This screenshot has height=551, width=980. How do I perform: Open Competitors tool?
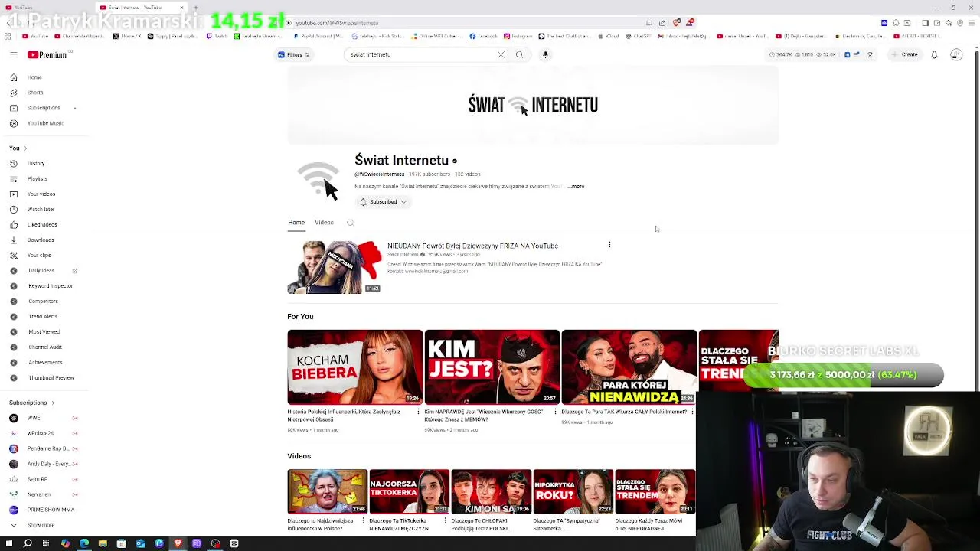coord(43,301)
